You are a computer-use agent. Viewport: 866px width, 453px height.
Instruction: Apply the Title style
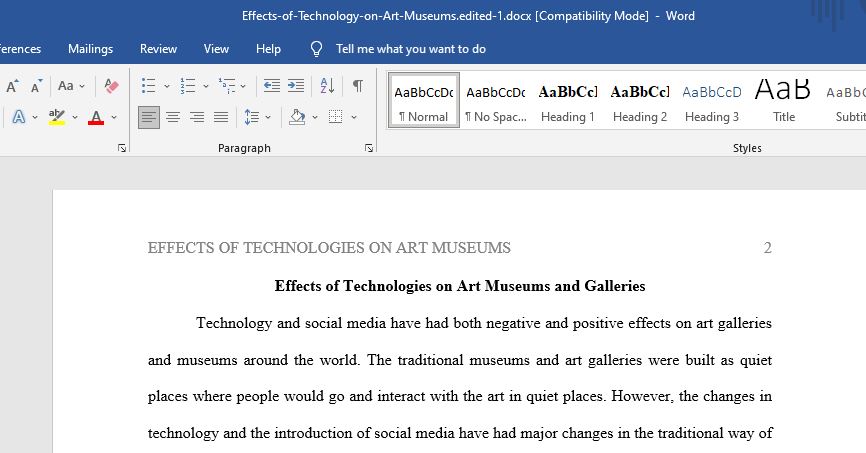[783, 100]
